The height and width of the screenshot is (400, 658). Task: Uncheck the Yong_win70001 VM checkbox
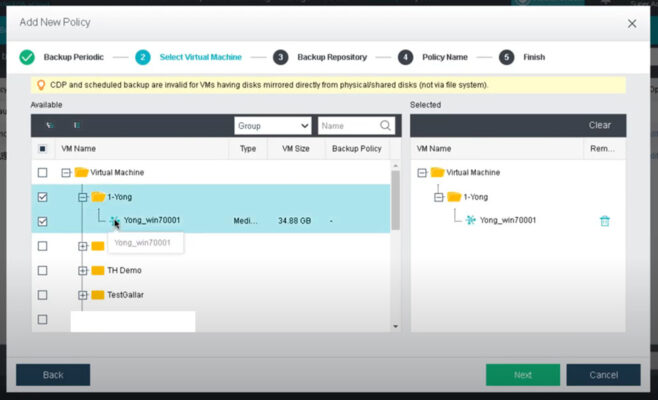pos(42,221)
